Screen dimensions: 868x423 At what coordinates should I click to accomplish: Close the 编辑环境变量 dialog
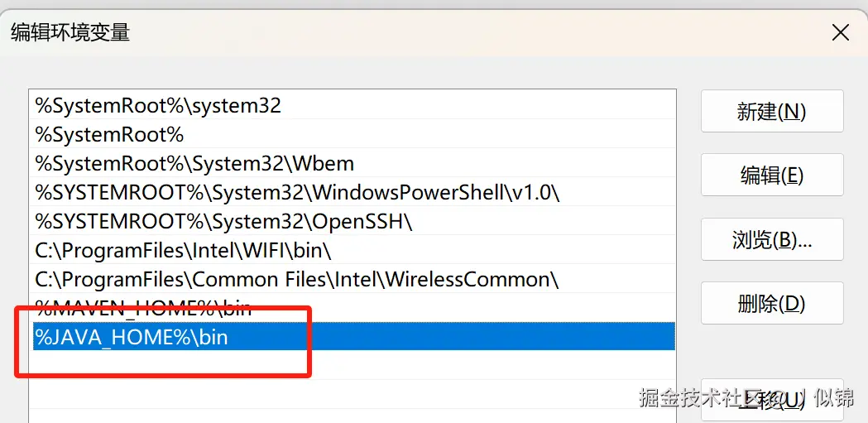pyautogui.click(x=840, y=33)
